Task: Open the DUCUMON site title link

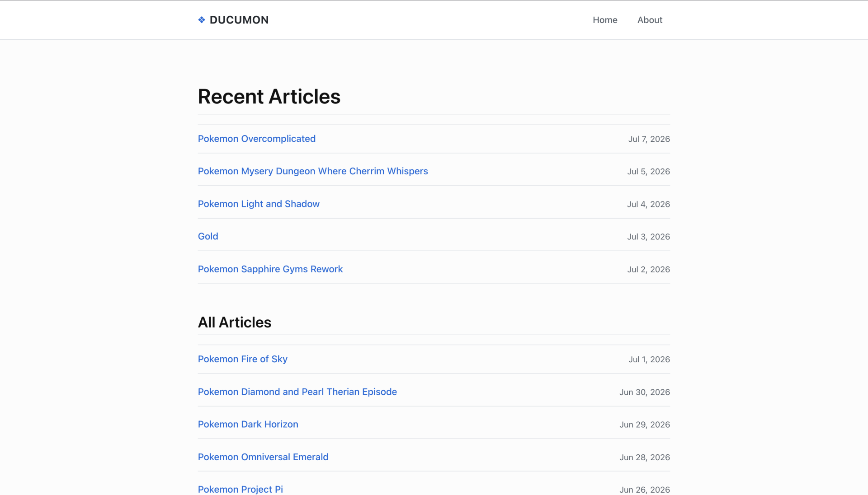Action: click(x=239, y=20)
